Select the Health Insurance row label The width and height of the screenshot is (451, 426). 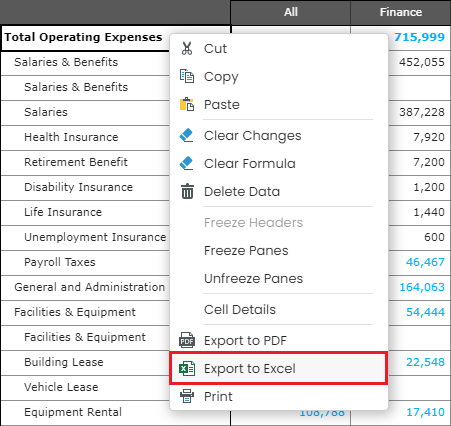click(x=71, y=137)
